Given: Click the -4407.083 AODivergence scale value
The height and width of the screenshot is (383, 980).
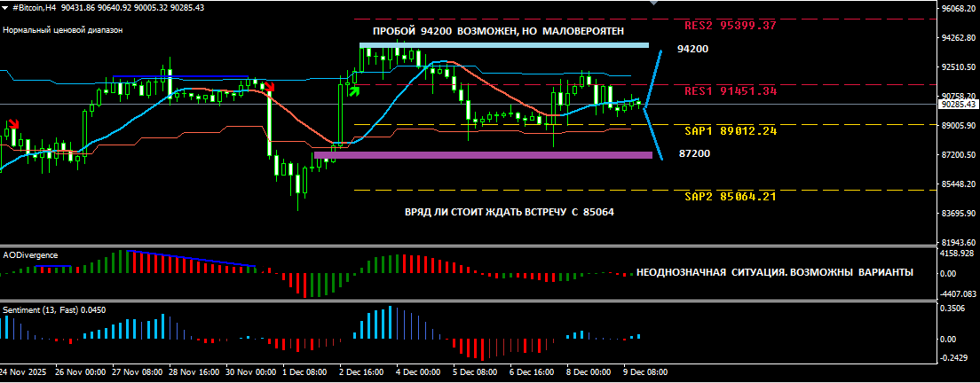Looking at the screenshot, I should [958, 293].
